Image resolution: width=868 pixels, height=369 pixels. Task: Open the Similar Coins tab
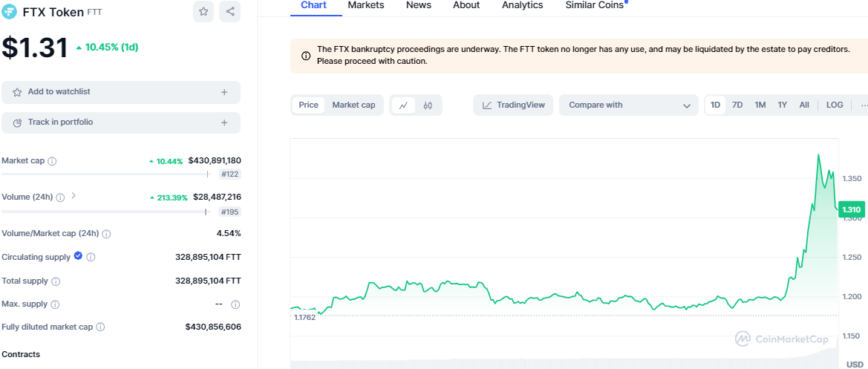pos(595,5)
